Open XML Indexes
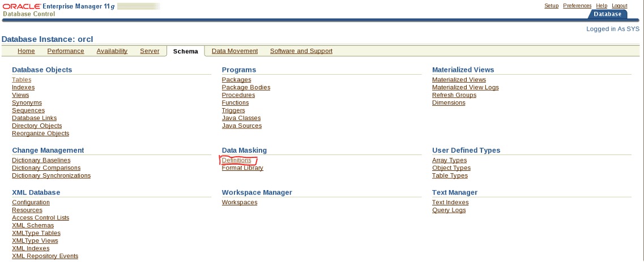 click(31, 248)
